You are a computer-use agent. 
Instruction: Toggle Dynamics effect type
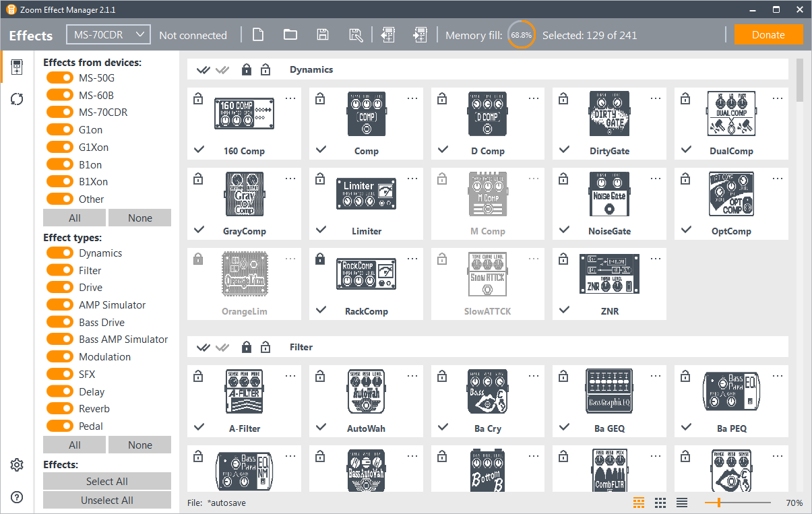click(x=60, y=253)
